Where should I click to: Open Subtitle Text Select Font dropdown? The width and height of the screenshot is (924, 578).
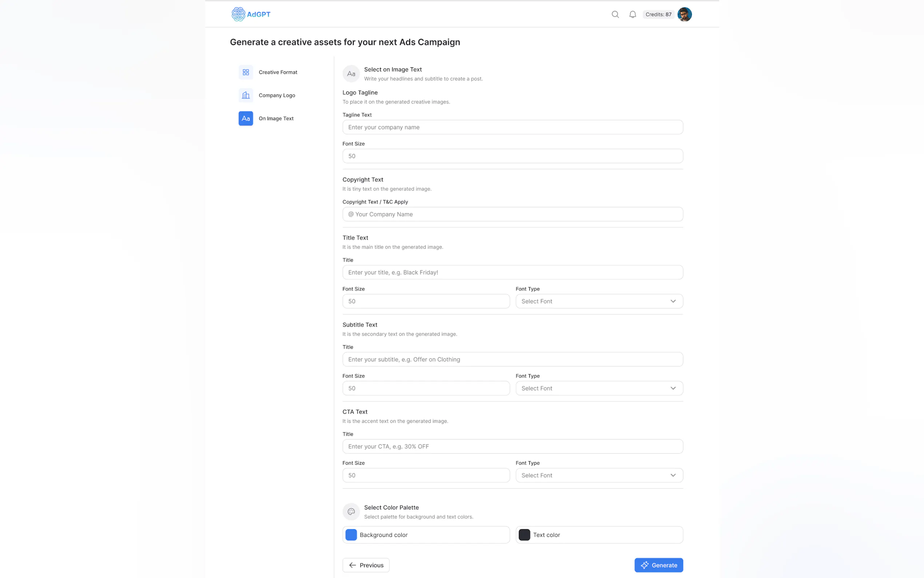point(599,388)
